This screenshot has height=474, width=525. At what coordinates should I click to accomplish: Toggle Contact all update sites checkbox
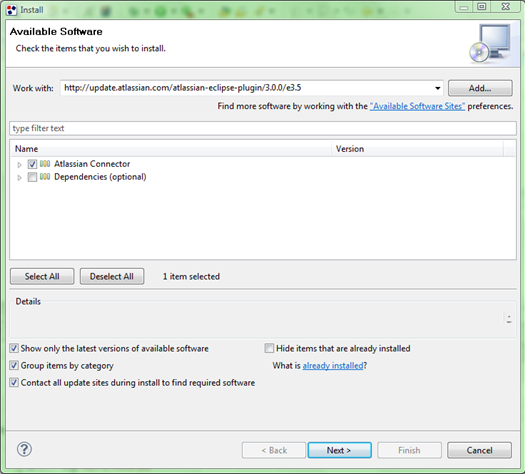tap(14, 382)
